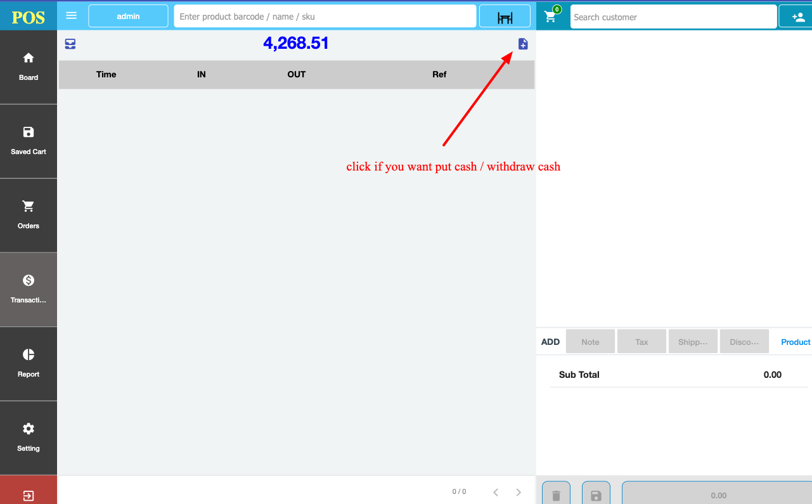Click the Product link
Viewport: 812px width, 504px height.
(795, 342)
